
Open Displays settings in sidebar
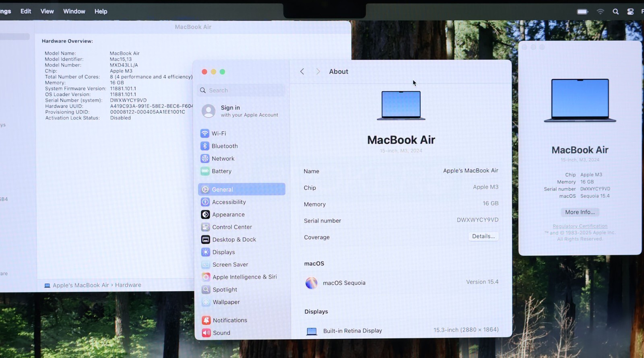218,252
